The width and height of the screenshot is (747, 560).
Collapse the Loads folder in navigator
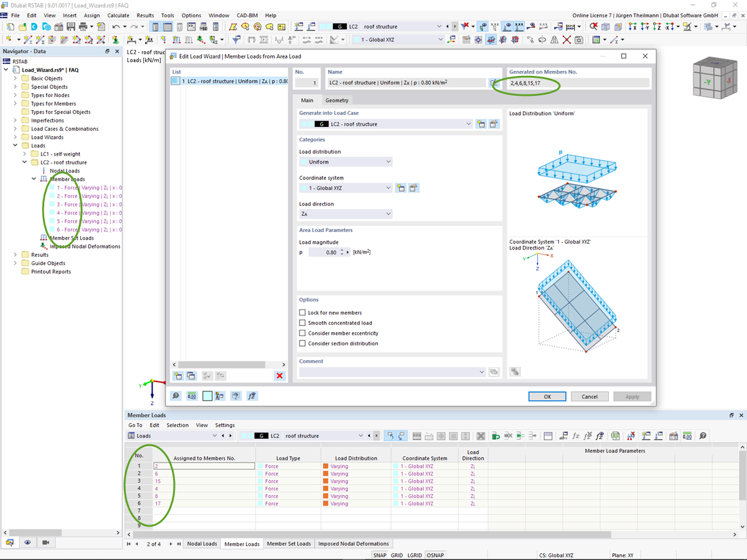pos(16,146)
